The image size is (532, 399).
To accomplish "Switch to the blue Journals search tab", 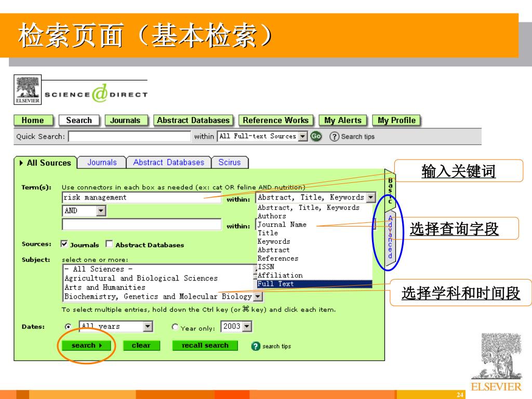I will coord(102,163).
